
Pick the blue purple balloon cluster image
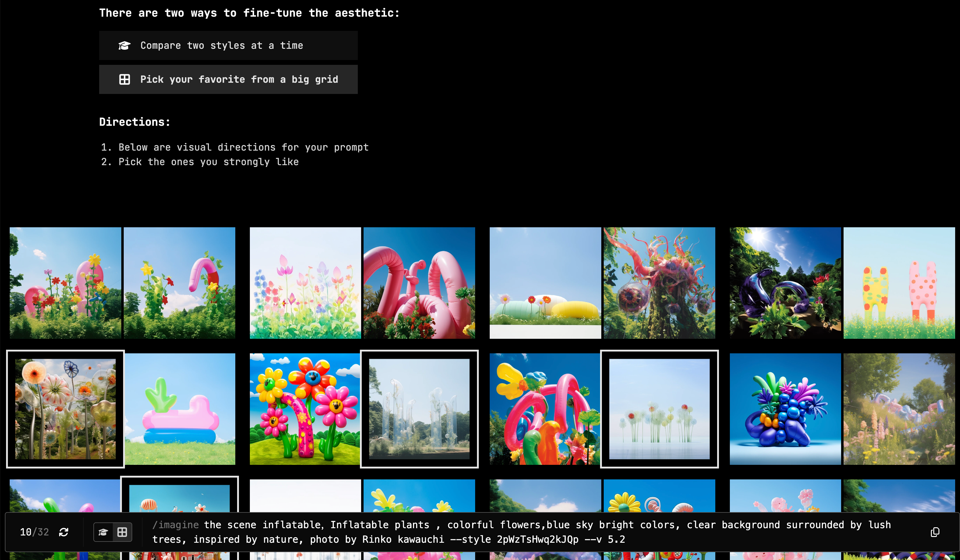click(785, 409)
